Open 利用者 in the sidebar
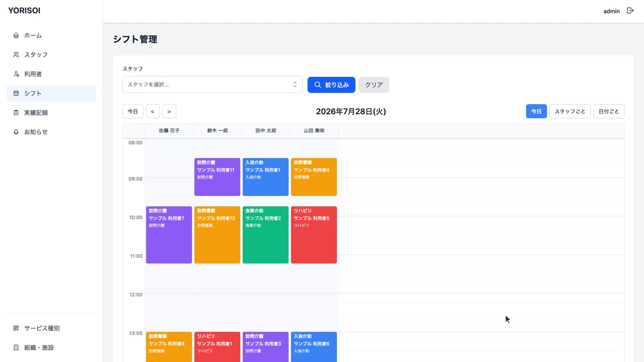644x362 pixels. 51,74
